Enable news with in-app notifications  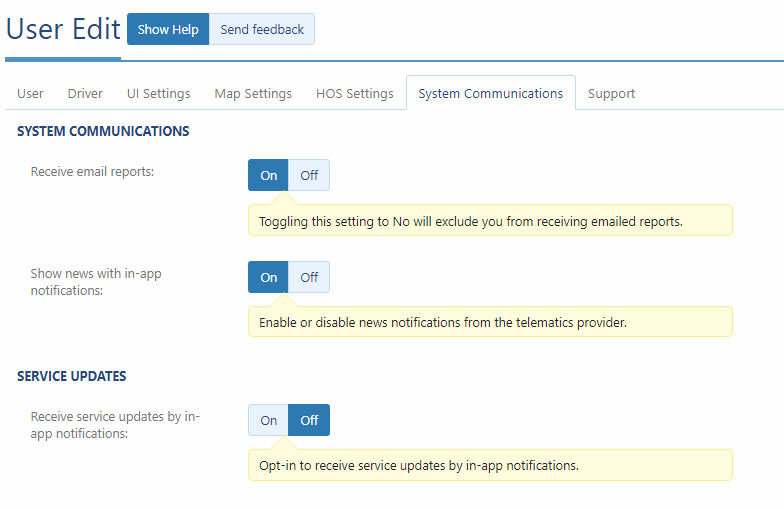point(268,277)
